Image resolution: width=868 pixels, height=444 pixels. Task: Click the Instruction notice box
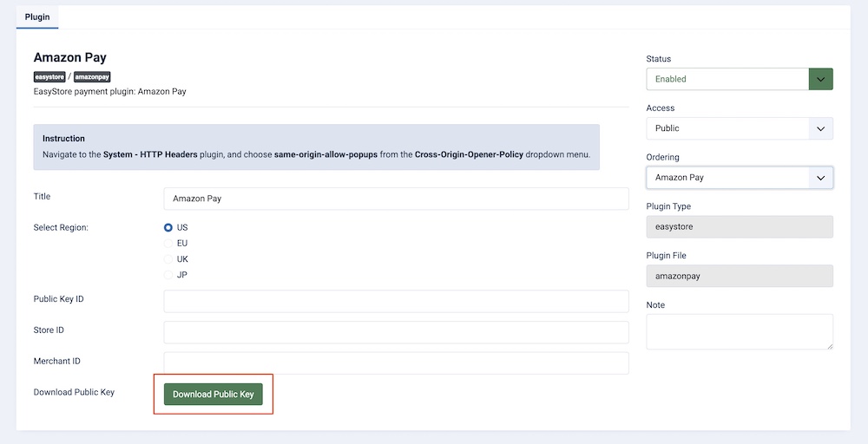point(316,147)
